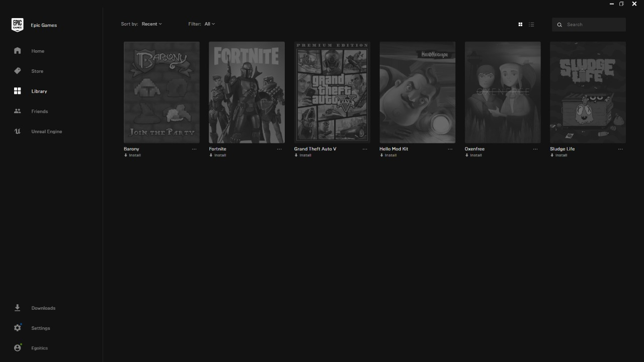Install Grand Theft Auto V

click(x=303, y=155)
